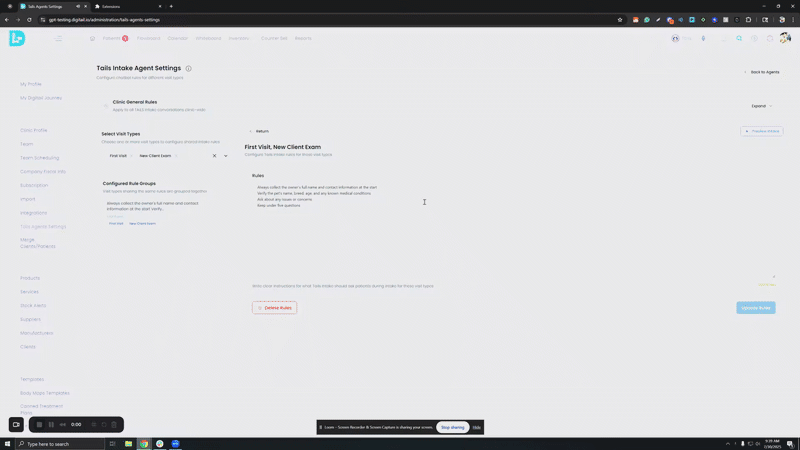Click the Delete Rules button
The width and height of the screenshot is (800, 450).
click(274, 308)
